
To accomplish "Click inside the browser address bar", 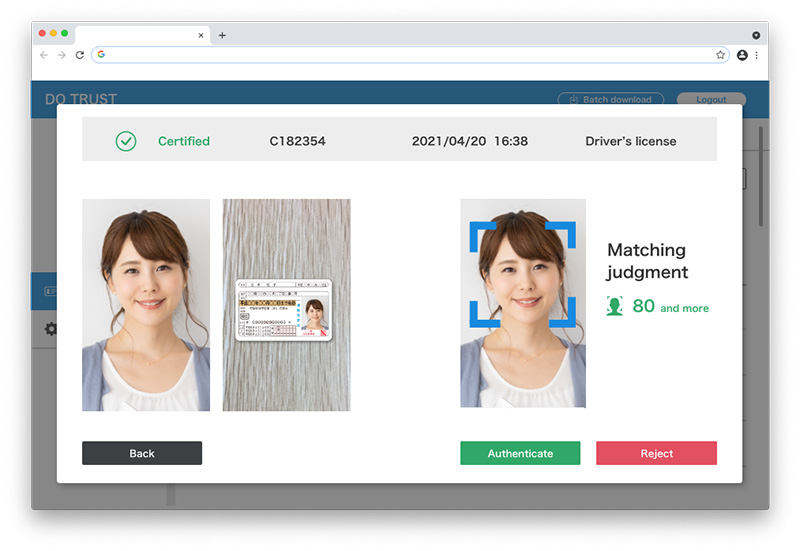I will [400, 55].
